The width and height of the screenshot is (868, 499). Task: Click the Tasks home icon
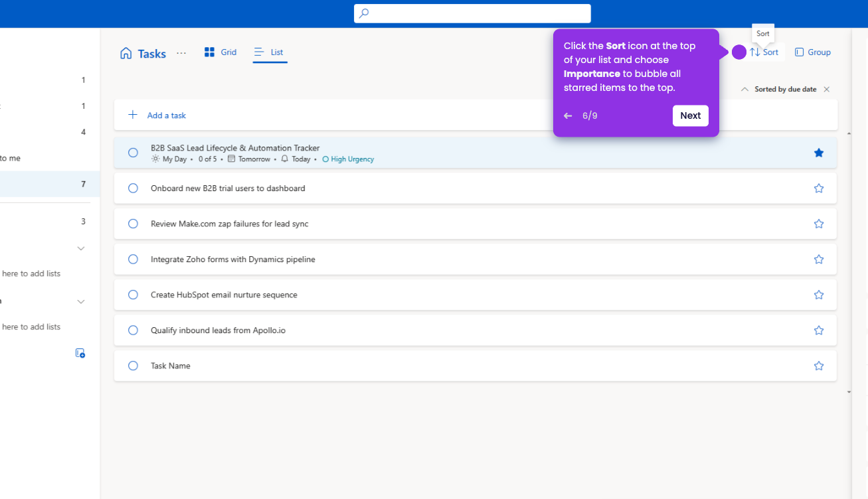click(126, 53)
